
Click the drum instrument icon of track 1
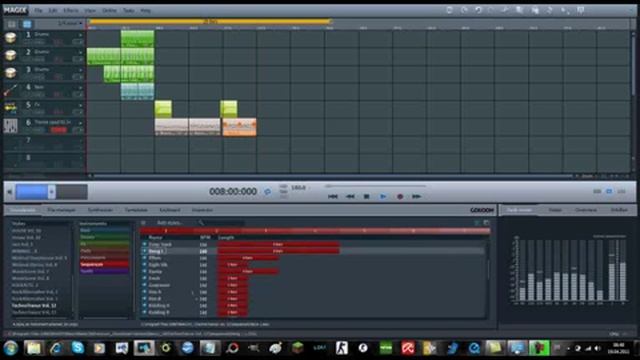click(10, 38)
